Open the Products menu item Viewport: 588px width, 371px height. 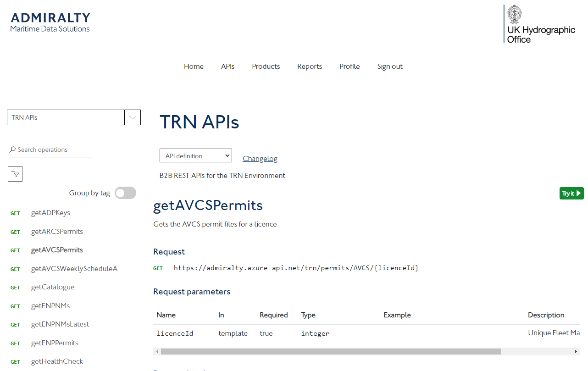pyautogui.click(x=266, y=66)
